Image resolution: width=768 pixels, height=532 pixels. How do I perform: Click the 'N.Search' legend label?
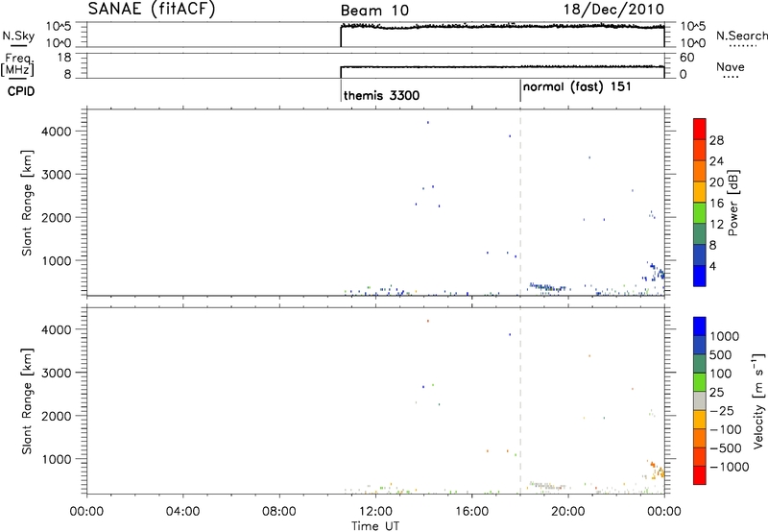click(x=741, y=36)
